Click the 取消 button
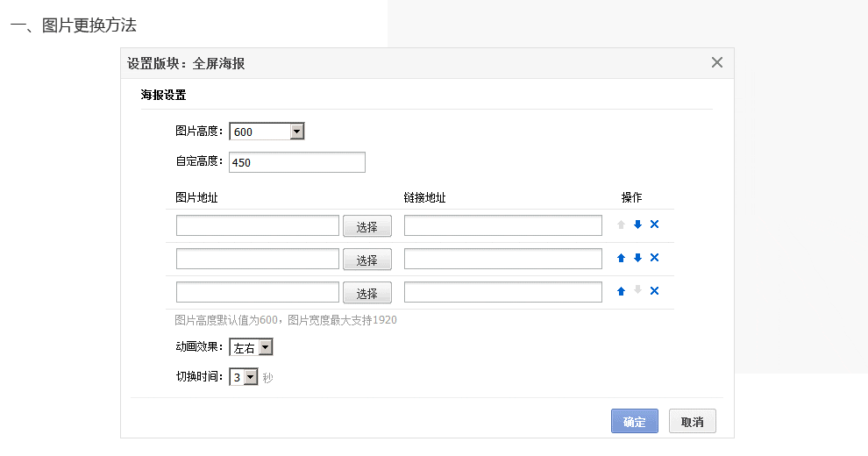Screen dimensions: 868x456 tap(692, 422)
